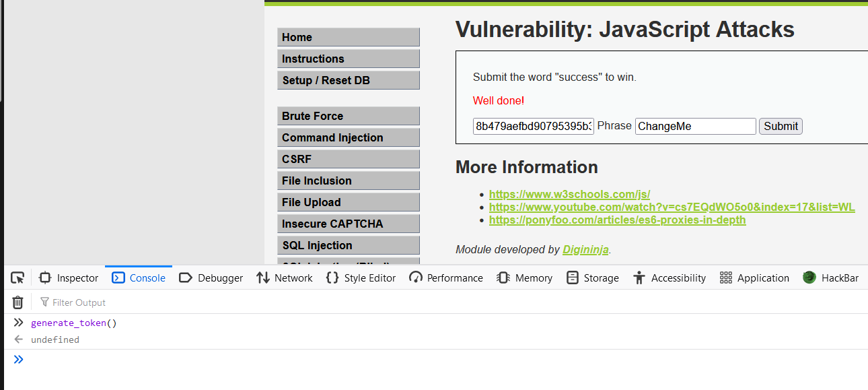The width and height of the screenshot is (868, 390).
Task: Activate the element picker icon in devtools
Action: click(17, 278)
